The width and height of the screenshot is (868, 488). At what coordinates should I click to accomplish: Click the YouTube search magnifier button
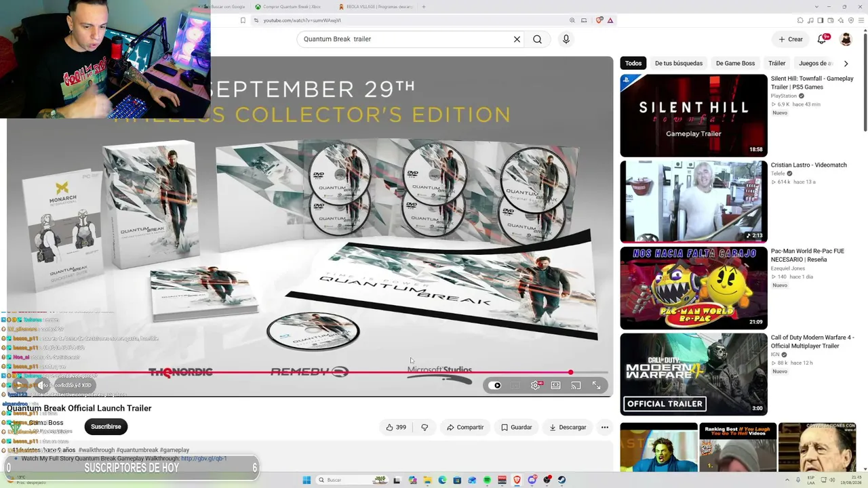pos(537,39)
